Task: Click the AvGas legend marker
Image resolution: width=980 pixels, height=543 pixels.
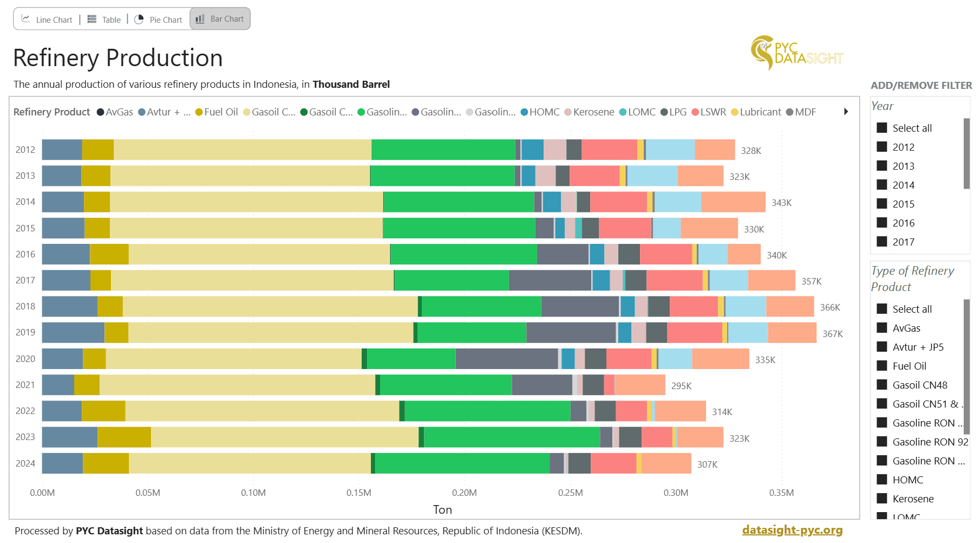Action: 100,112
